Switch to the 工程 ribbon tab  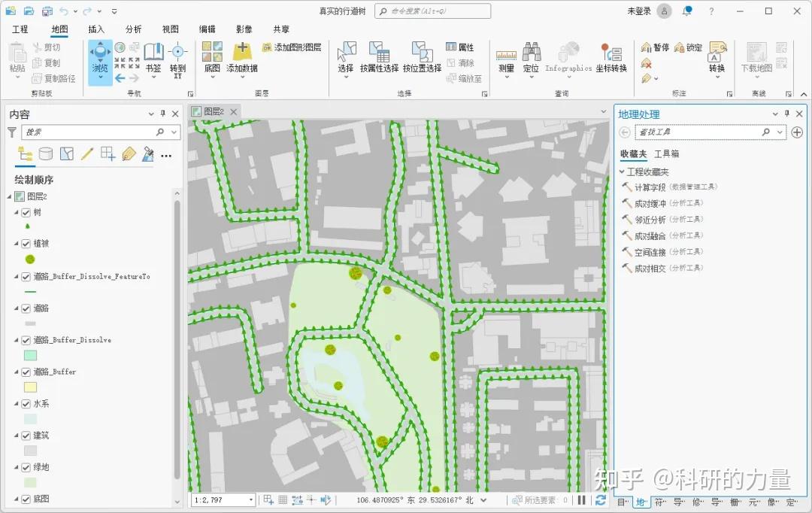click(x=20, y=29)
